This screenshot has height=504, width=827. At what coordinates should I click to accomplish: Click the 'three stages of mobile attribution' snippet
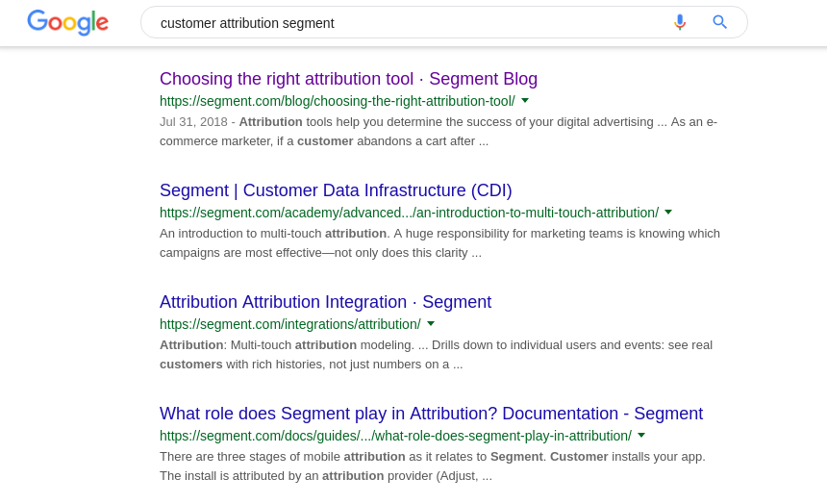433,466
